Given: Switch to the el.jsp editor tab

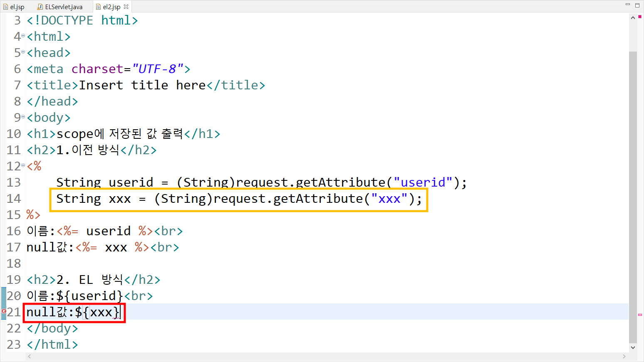Looking at the screenshot, I should (x=14, y=7).
